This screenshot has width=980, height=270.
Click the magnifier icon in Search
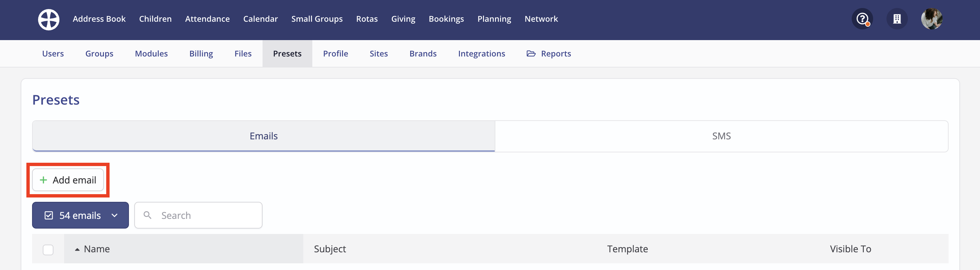[148, 215]
